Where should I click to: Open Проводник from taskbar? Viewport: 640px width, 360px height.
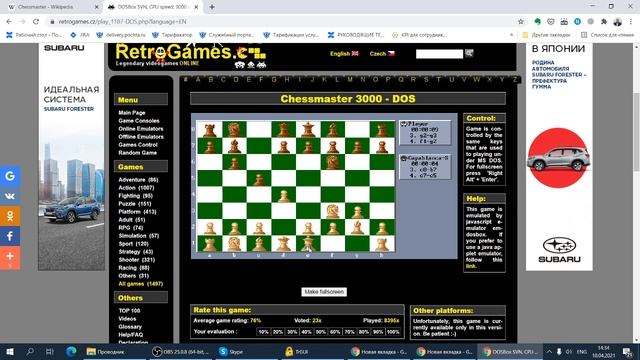[106, 351]
